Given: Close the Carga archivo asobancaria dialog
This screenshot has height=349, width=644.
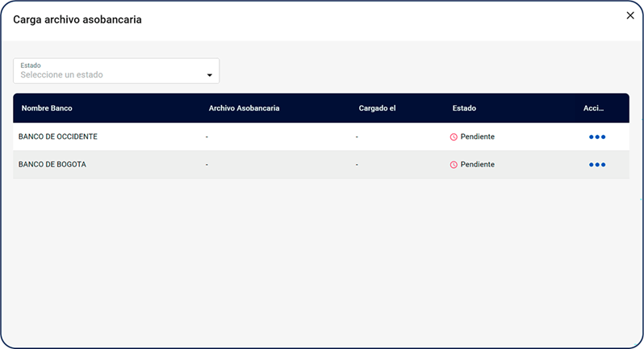Looking at the screenshot, I should pyautogui.click(x=630, y=15).
